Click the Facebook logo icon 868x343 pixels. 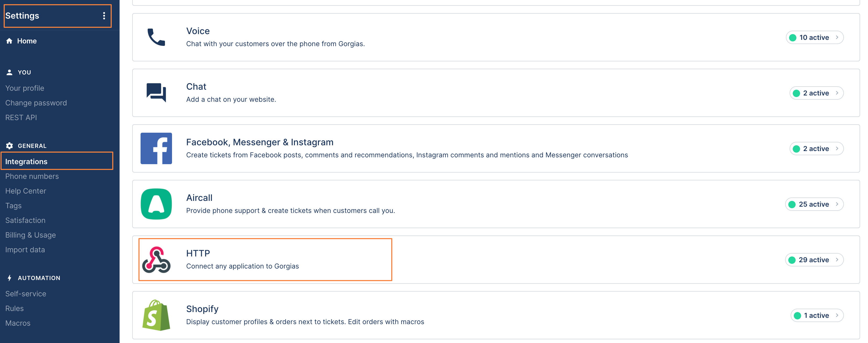[156, 148]
